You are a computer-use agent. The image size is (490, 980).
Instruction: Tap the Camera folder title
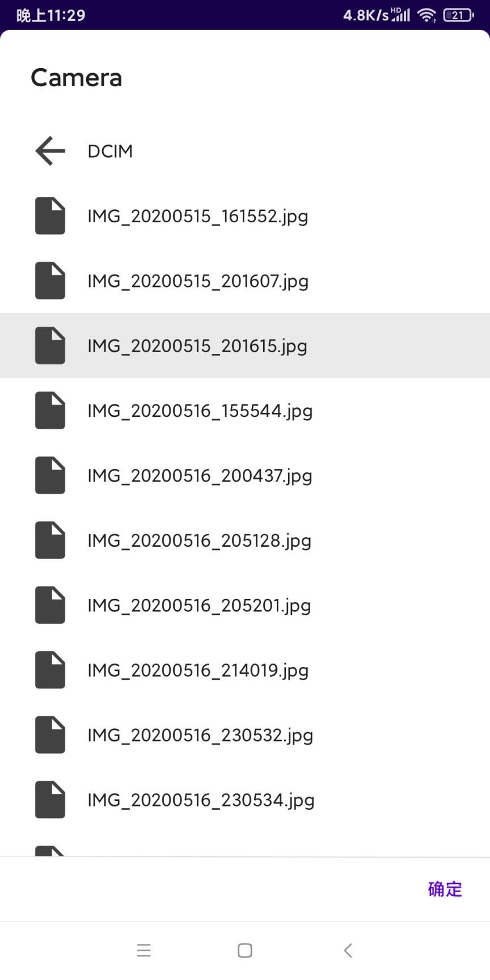click(77, 78)
